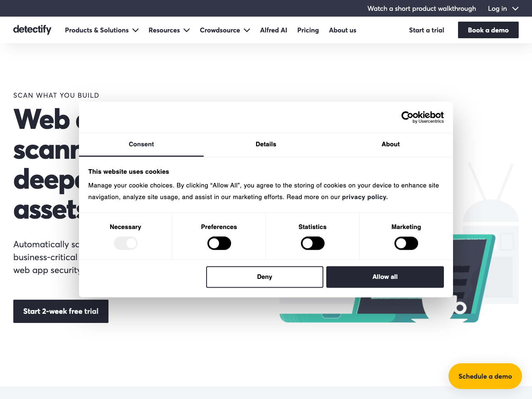Open the Pricing page
This screenshot has width=532, height=399.
[x=308, y=30]
